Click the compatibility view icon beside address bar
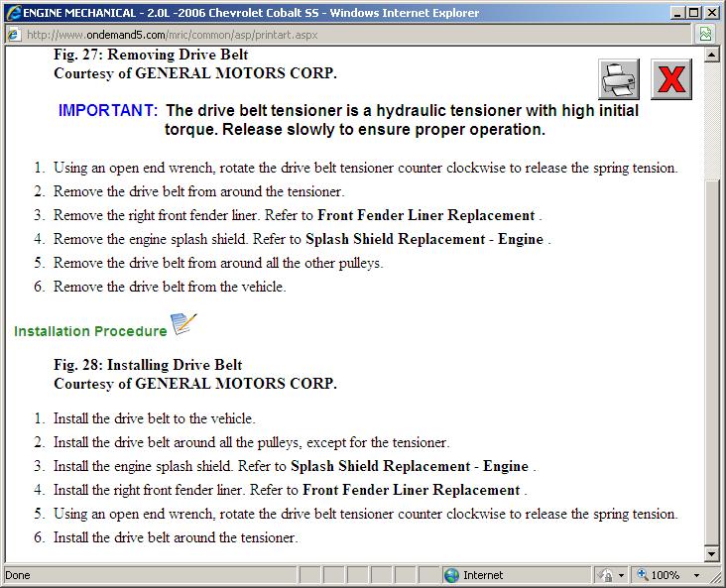726x588 pixels. (705, 35)
